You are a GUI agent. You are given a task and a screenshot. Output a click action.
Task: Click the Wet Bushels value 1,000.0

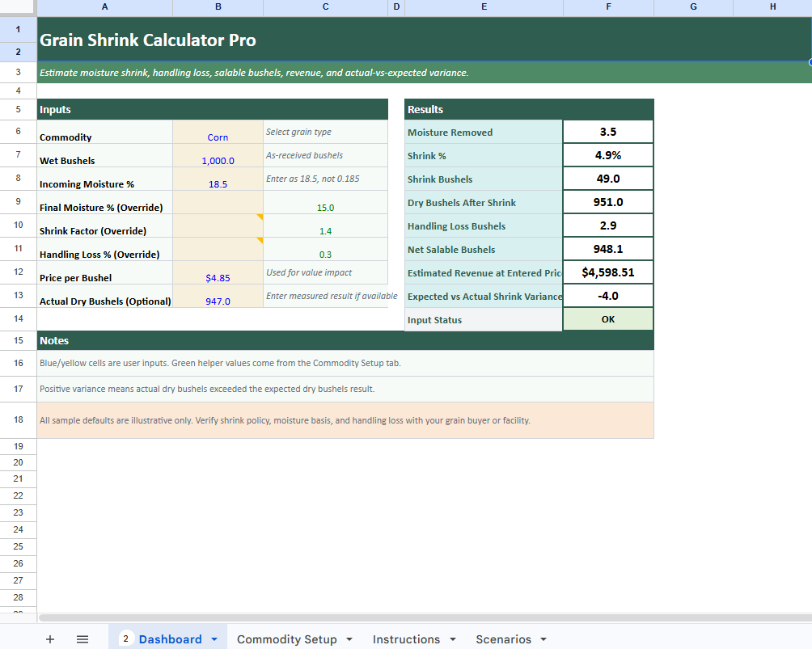tap(217, 160)
